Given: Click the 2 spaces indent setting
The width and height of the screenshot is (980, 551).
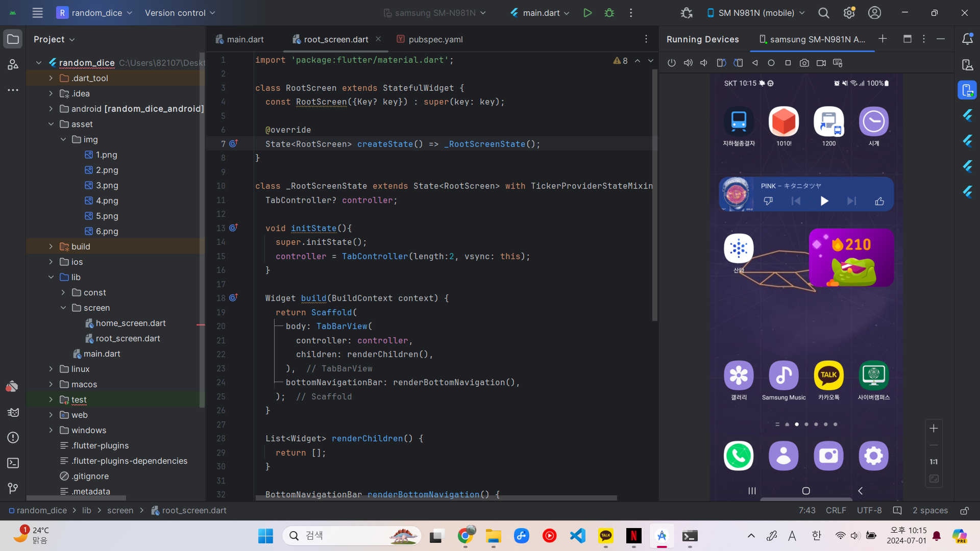Looking at the screenshot, I should [930, 511].
